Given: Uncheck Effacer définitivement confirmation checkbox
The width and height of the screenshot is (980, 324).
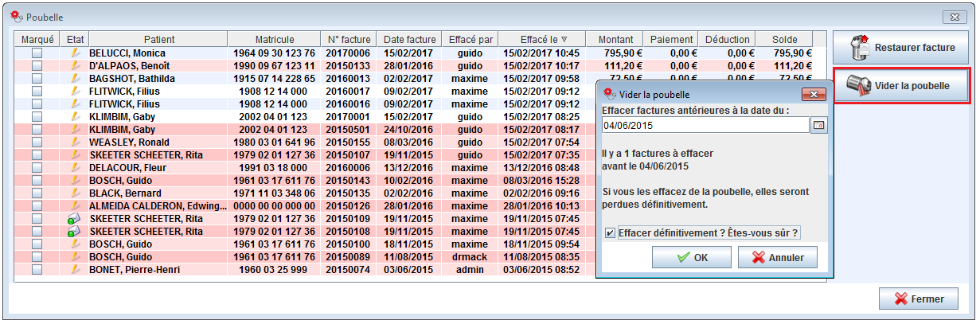Looking at the screenshot, I should (x=610, y=233).
